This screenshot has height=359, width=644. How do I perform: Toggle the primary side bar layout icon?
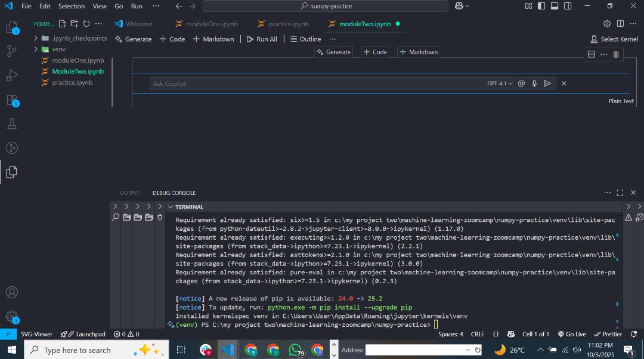click(541, 6)
